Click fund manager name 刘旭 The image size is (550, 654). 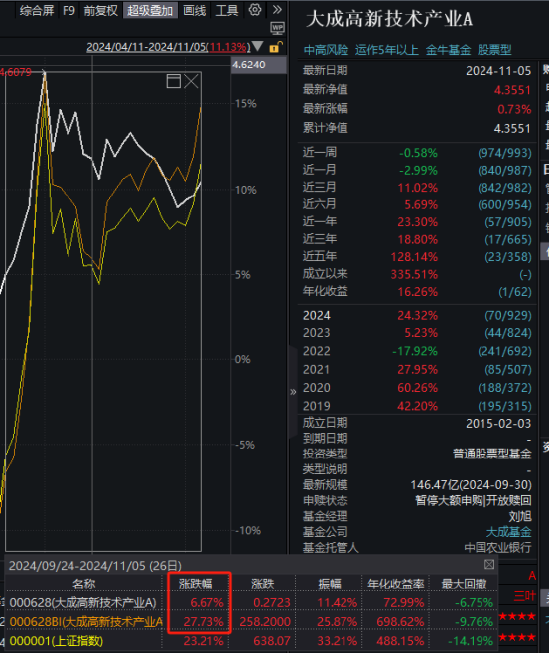tap(520, 516)
